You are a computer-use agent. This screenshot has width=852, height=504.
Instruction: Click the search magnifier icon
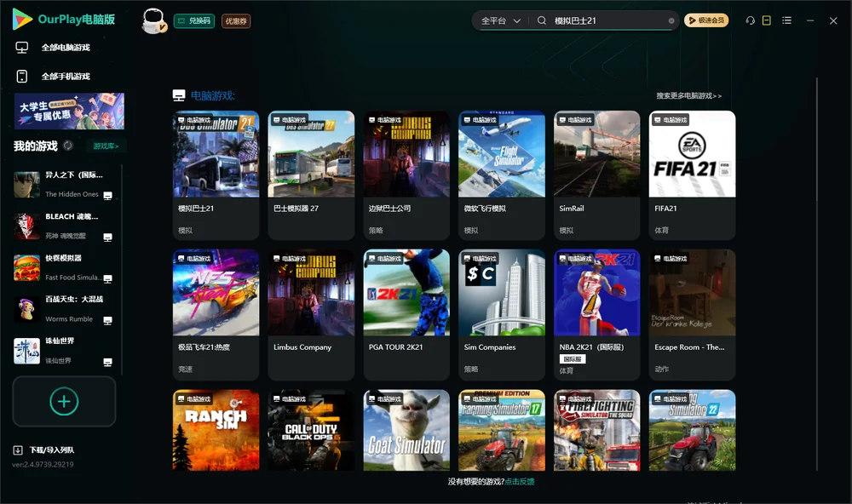tap(542, 20)
